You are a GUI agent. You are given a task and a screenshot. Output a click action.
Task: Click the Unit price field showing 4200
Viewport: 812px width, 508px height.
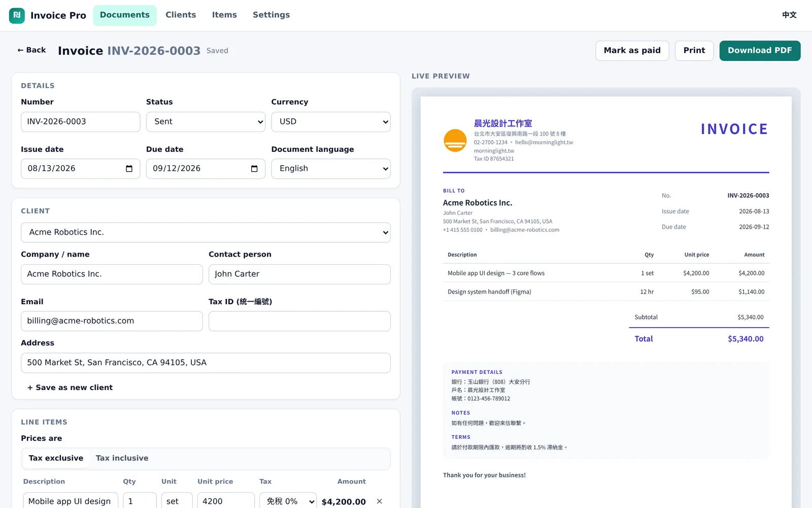226,501
